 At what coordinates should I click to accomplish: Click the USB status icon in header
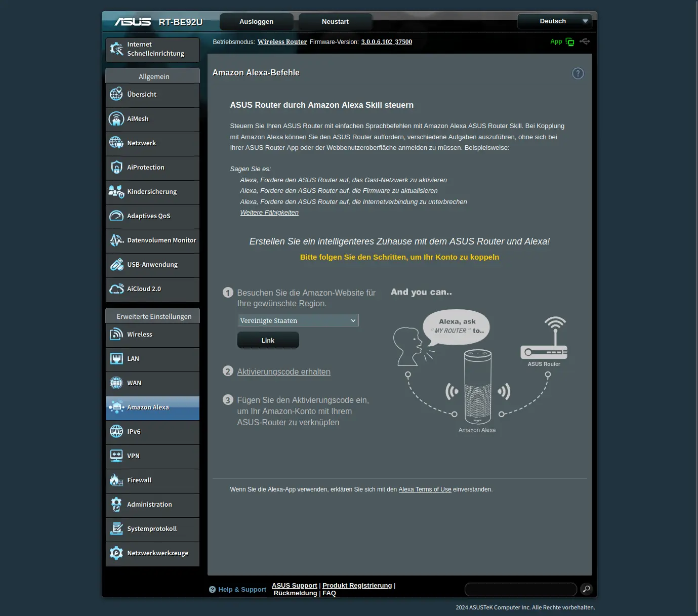[x=585, y=42]
